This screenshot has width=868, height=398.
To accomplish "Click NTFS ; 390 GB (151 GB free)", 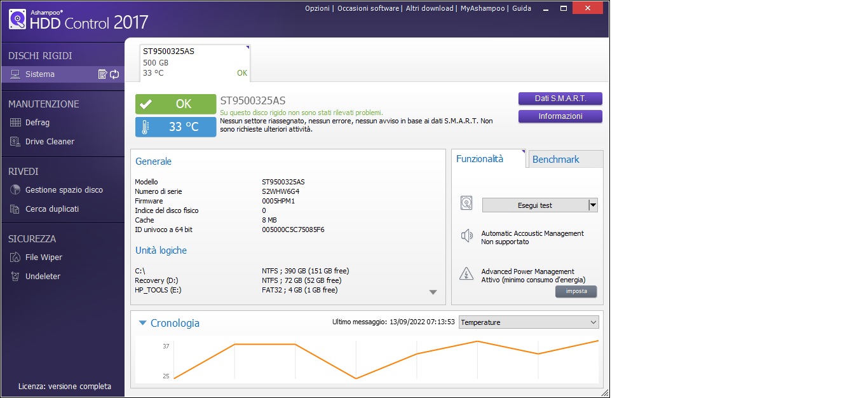I will tap(305, 271).
